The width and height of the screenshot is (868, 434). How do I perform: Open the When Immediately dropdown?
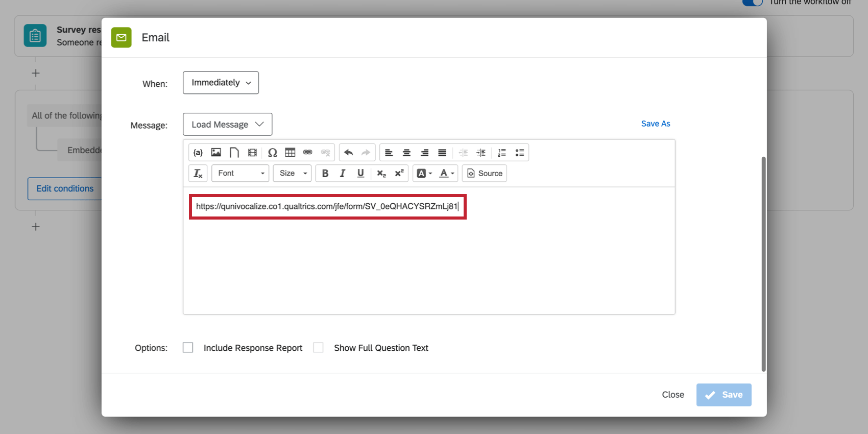tap(221, 83)
